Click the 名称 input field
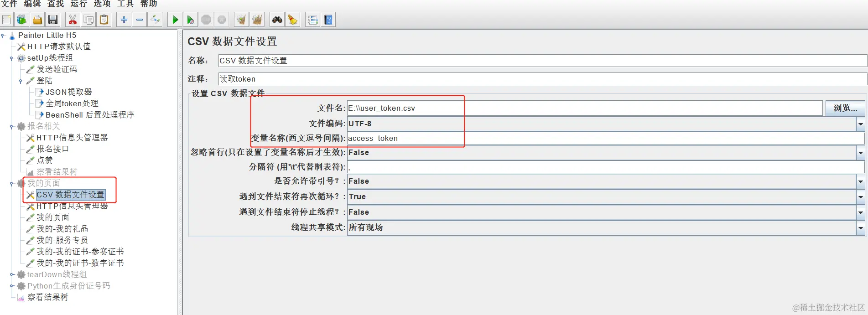This screenshot has height=315, width=868. point(542,61)
